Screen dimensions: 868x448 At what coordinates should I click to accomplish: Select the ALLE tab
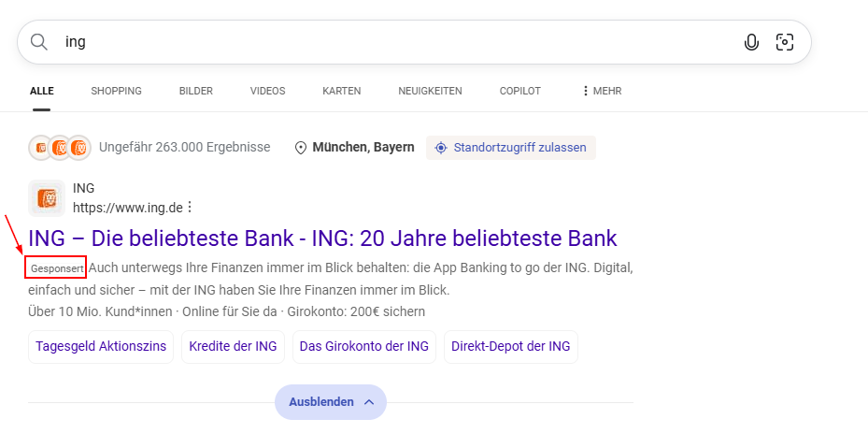click(41, 91)
